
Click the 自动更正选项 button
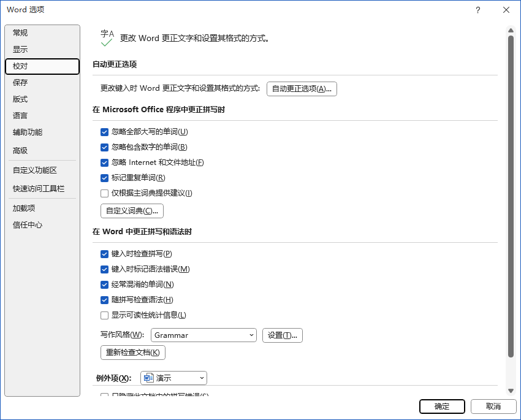(x=302, y=88)
